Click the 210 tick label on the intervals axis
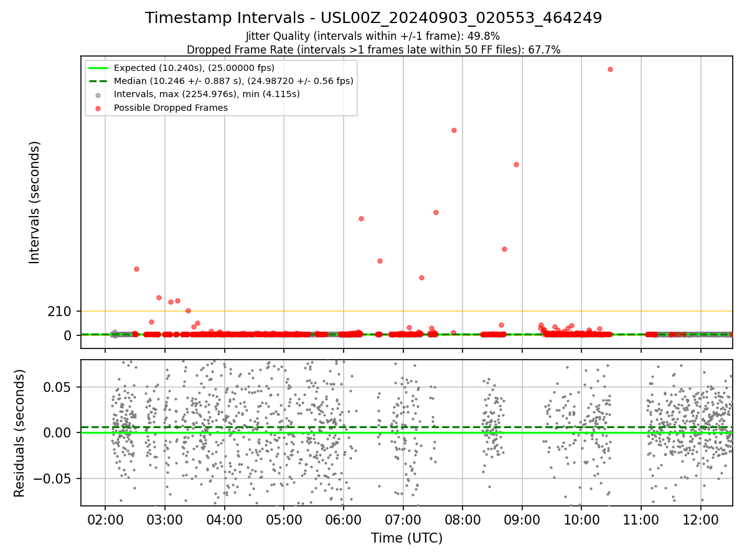This screenshot has width=747, height=560. (x=60, y=311)
